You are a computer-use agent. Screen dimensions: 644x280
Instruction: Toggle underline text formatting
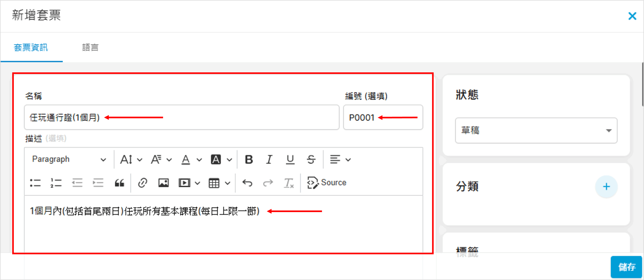[290, 159]
